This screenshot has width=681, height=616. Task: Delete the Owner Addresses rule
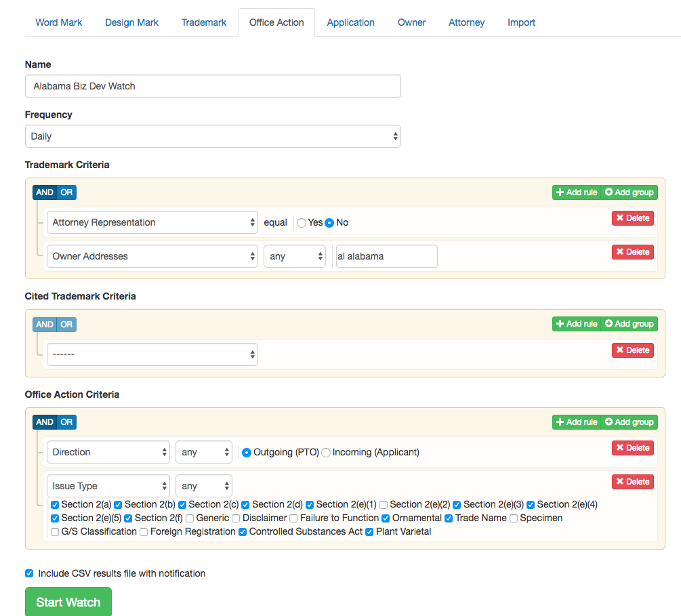coord(632,251)
